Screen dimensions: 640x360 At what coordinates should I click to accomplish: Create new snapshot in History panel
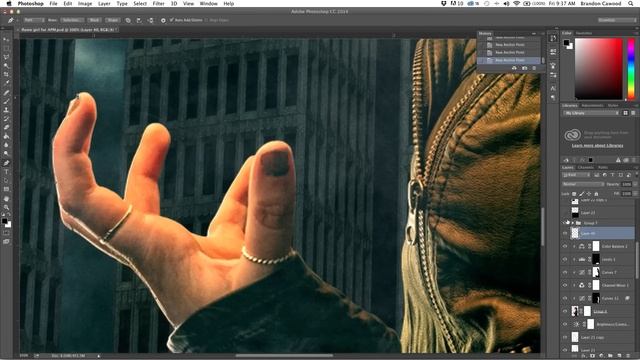tap(524, 68)
